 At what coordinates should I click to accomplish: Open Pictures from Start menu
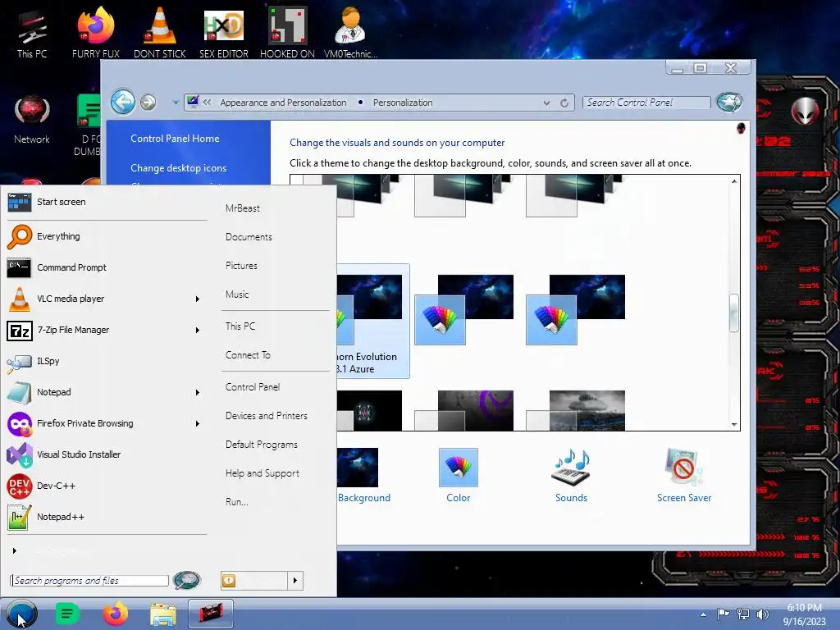pyautogui.click(x=241, y=266)
